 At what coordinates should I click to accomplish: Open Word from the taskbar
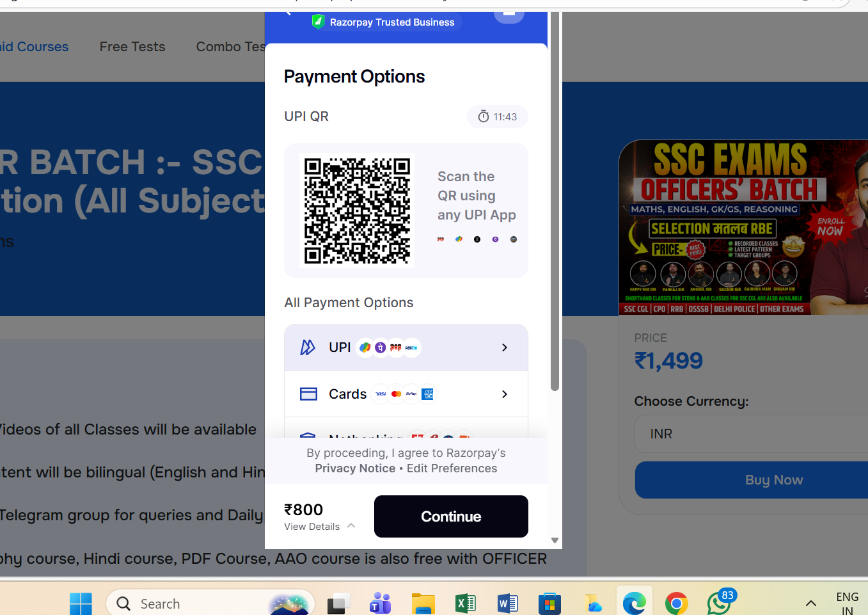click(x=507, y=603)
